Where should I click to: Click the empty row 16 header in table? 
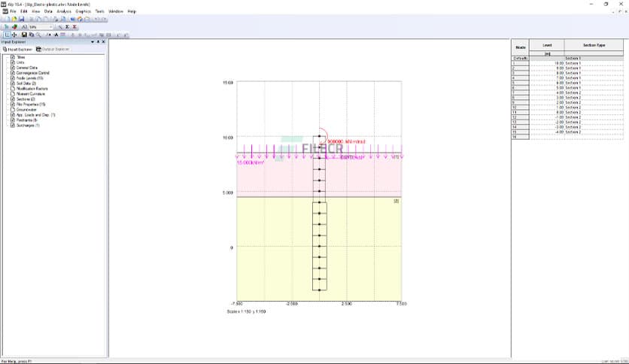point(521,137)
